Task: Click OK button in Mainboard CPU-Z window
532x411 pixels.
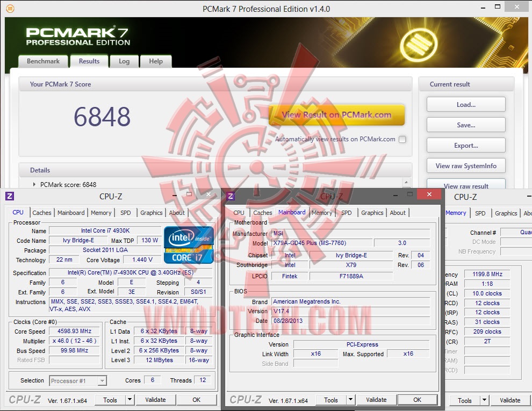Action: [x=418, y=400]
